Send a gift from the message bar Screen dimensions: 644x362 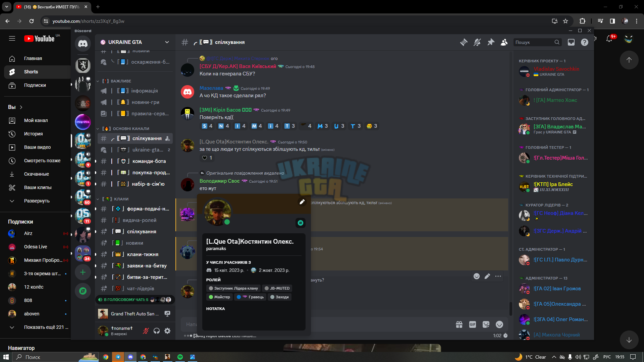(459, 324)
